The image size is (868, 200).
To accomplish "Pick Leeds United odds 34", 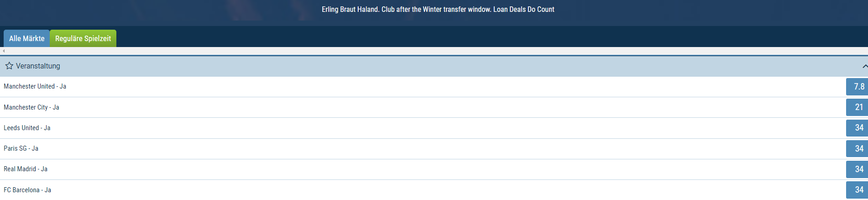I will pos(857,128).
